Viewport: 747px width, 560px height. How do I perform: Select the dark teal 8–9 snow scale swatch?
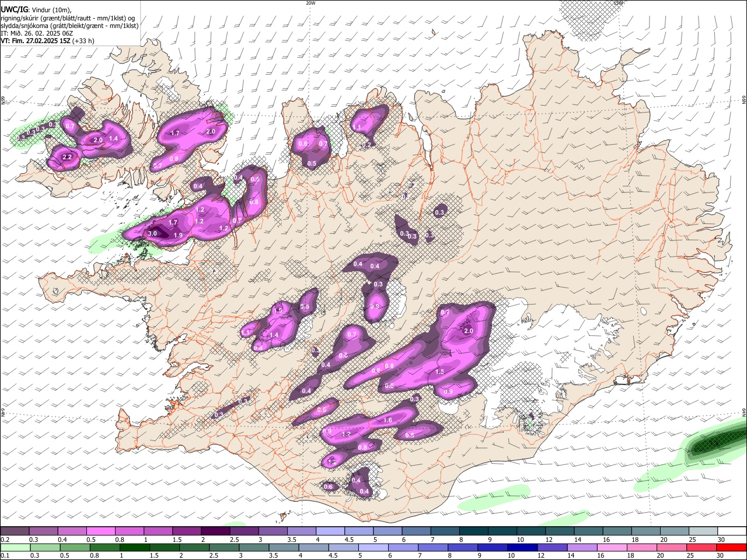[x=473, y=531]
